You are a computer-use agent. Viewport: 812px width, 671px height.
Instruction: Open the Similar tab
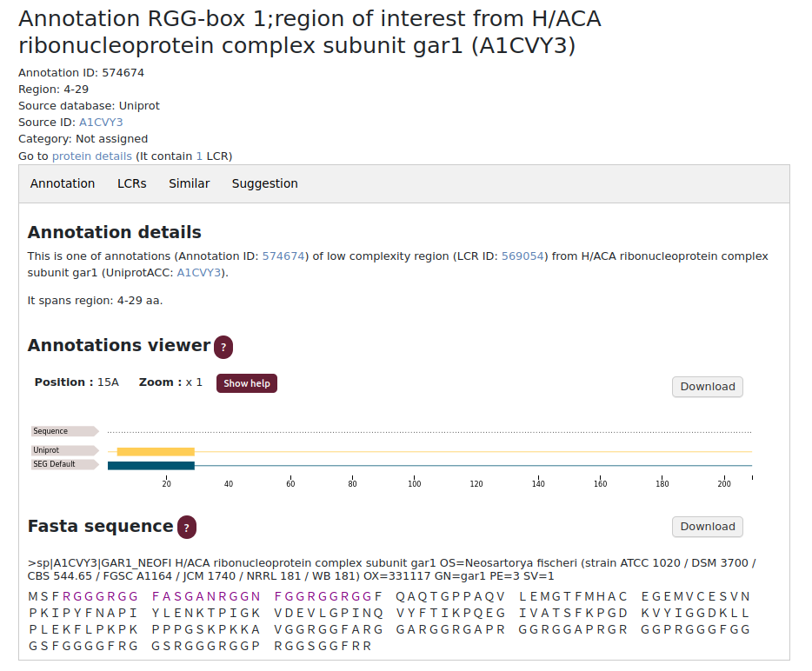pyautogui.click(x=189, y=183)
